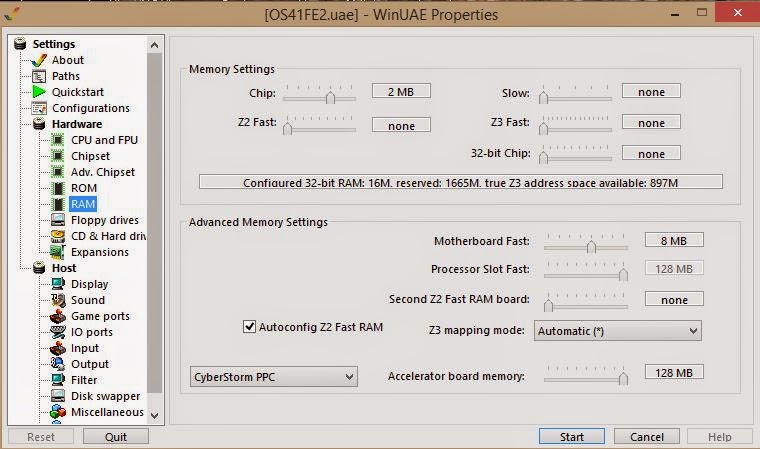
Task: Click the Second Z2 Fast RAM board slider
Action: tap(586, 302)
